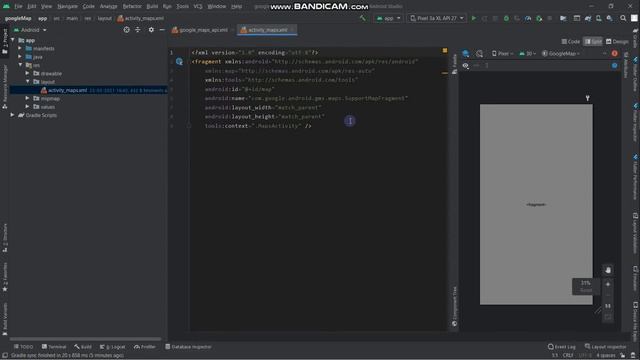Viewport: 640px width, 360px height.
Task: Open the GoogleMap theme dropdown
Action: 561,53
